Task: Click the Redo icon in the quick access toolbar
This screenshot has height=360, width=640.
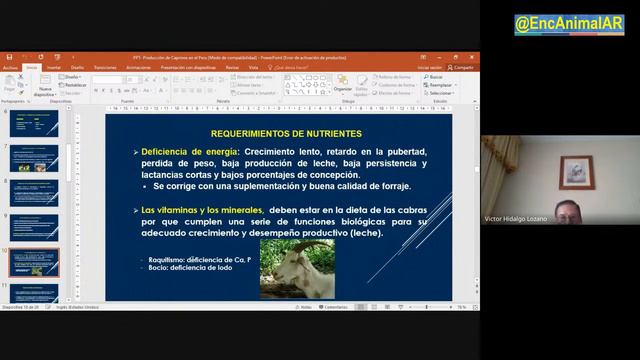Action: tap(41, 58)
